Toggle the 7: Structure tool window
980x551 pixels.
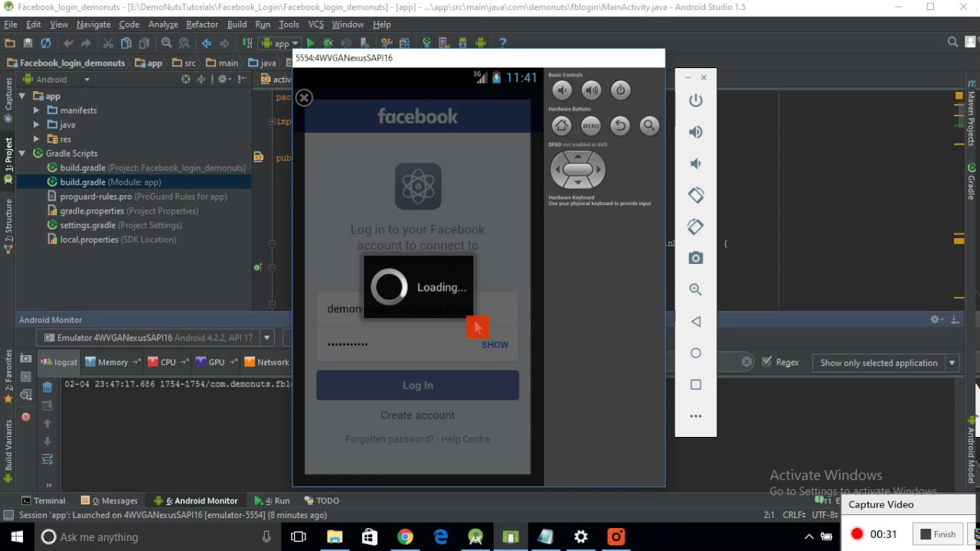(x=8, y=226)
